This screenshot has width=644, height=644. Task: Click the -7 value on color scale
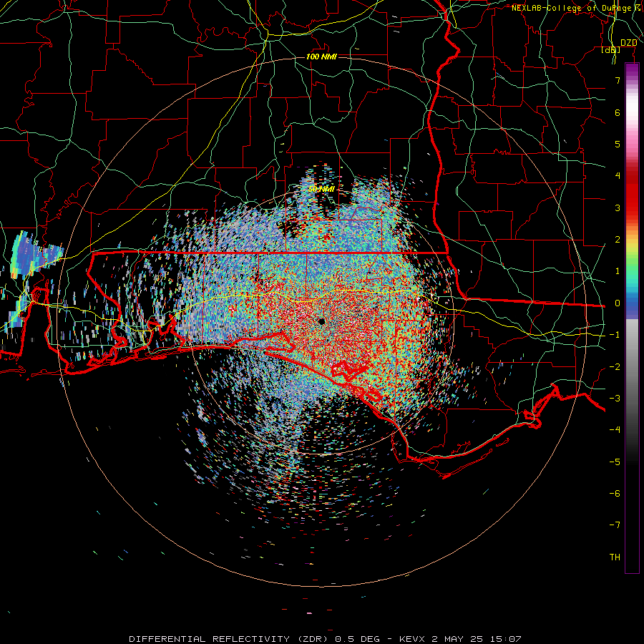615,525
